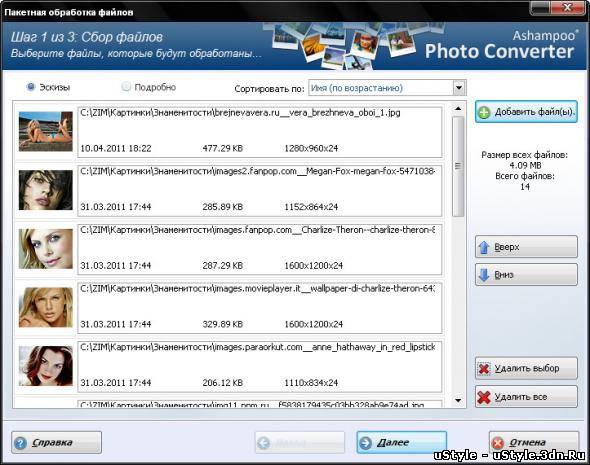Click the disabled back button

(x=300, y=442)
